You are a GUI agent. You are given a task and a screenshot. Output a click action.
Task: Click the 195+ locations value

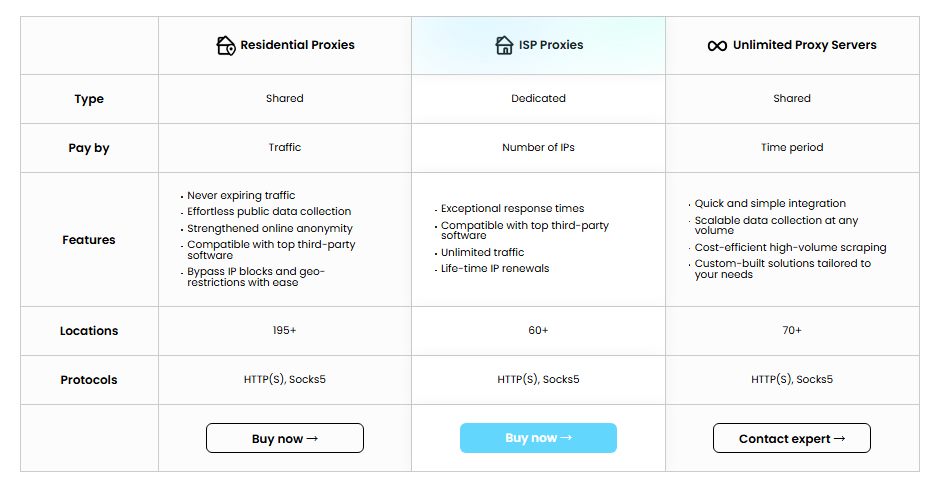285,330
